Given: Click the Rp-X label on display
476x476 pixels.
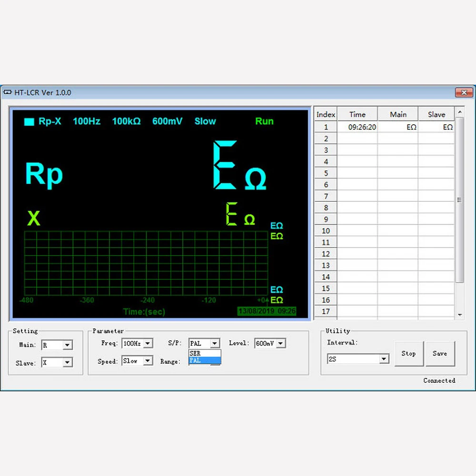Looking at the screenshot, I should click(x=50, y=121).
